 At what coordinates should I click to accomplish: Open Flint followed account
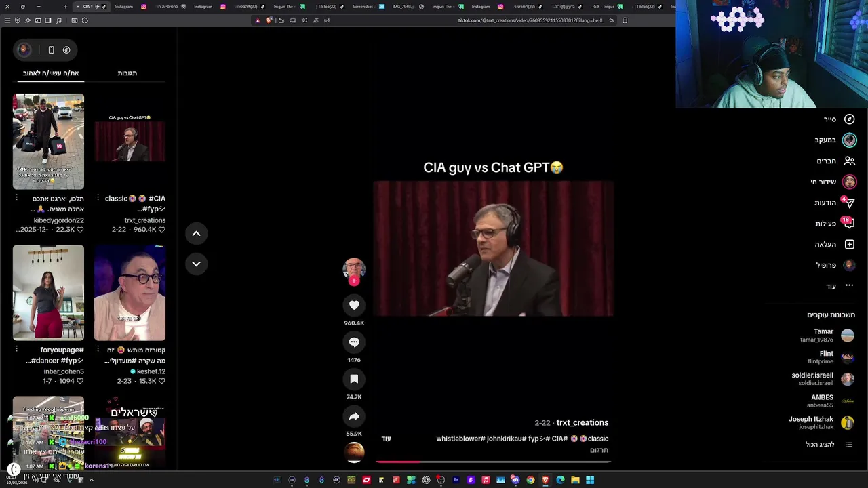point(831,357)
